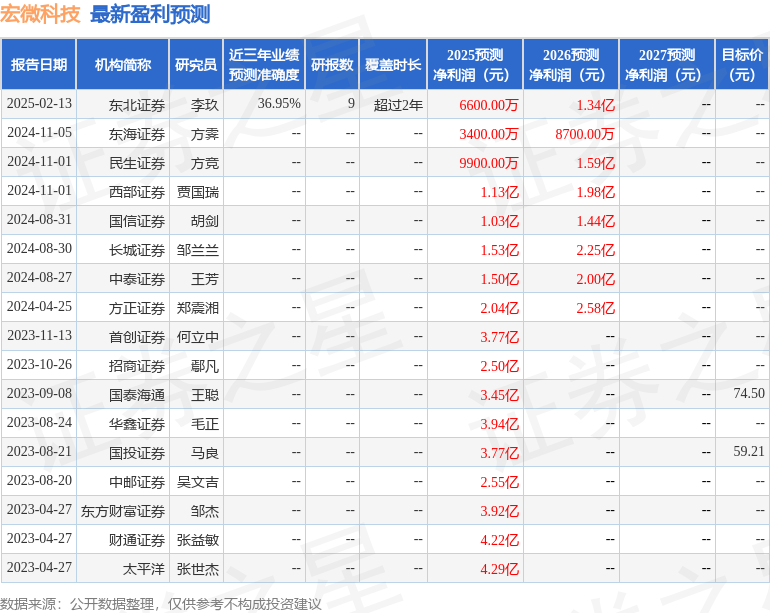This screenshot has height=613, width=770.
Task: Click the 最新盈利预测 heading
Action: (x=150, y=14)
